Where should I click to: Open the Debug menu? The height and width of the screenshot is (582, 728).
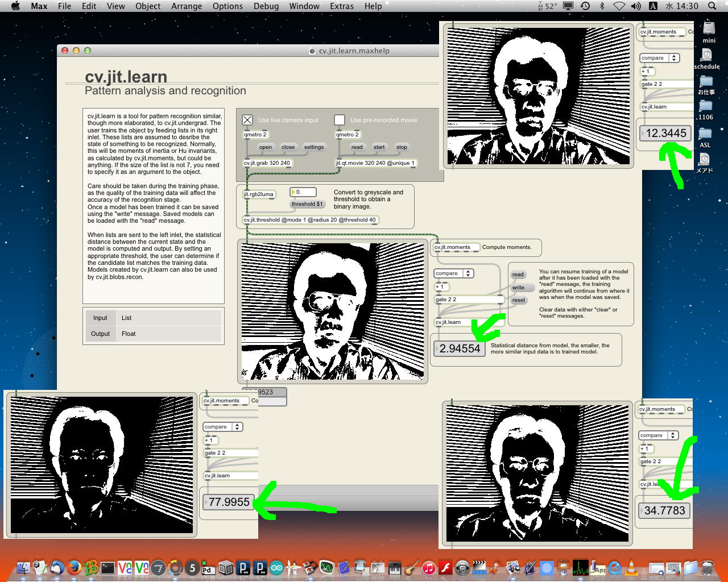click(266, 6)
